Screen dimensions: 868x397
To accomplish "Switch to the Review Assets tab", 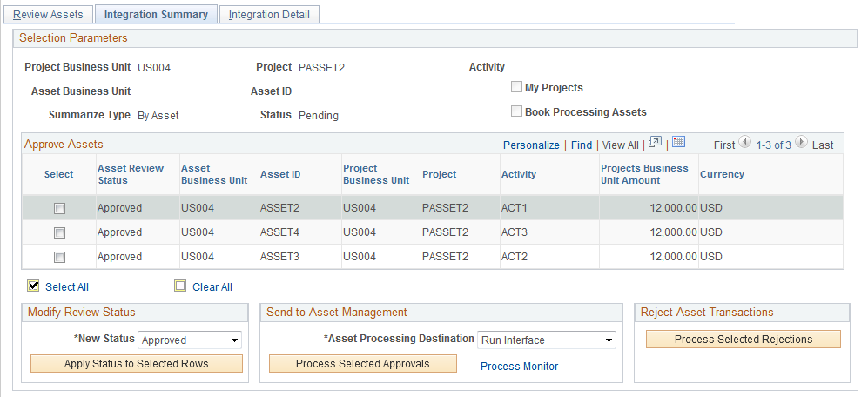I will pyautogui.click(x=48, y=15).
